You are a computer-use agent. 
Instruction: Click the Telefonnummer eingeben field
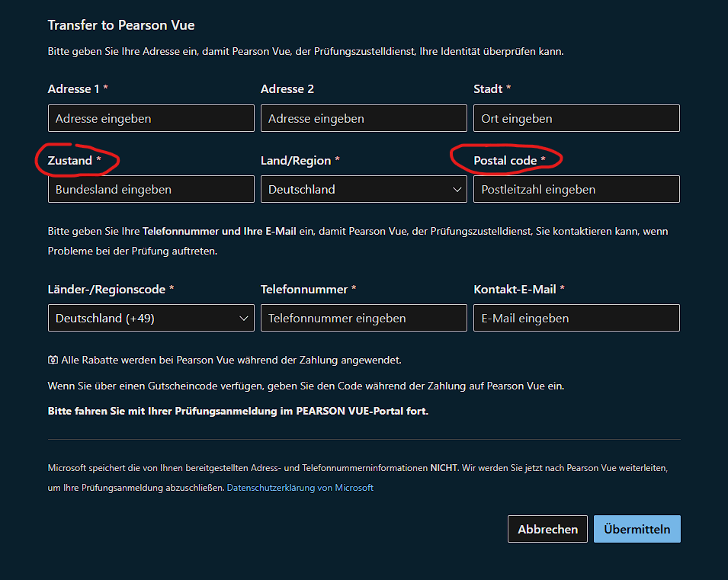[x=364, y=318]
